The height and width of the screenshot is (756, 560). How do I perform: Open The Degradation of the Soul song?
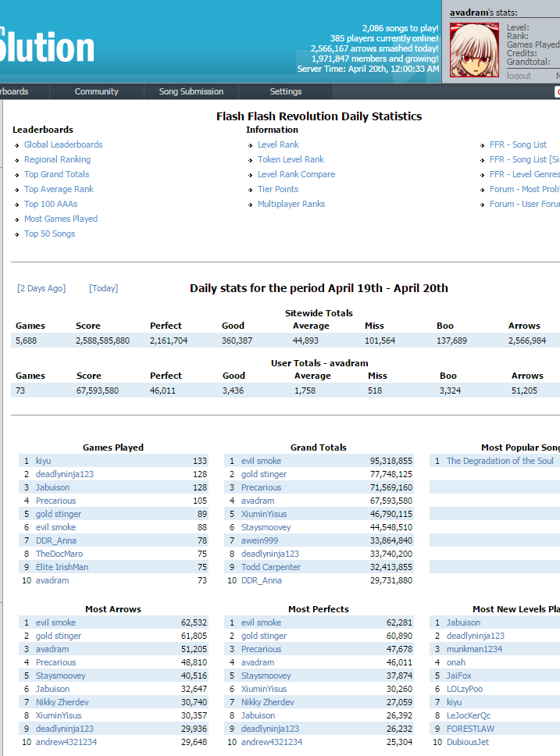click(500, 461)
